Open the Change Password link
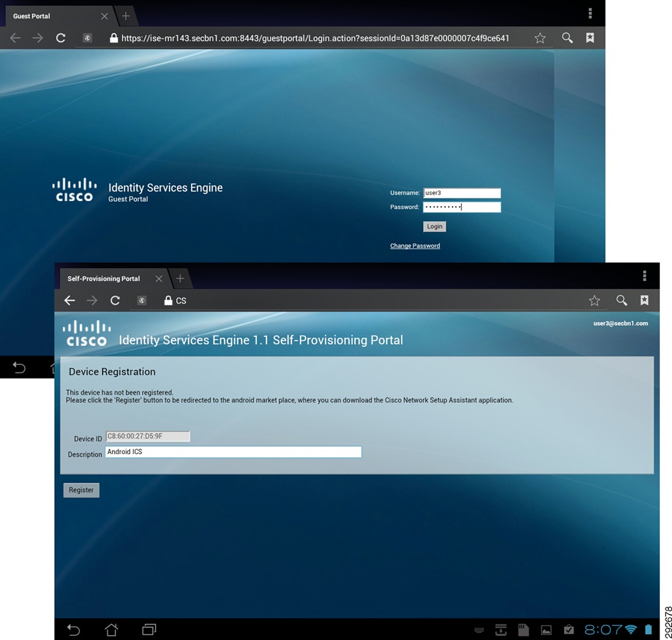Image resolution: width=672 pixels, height=640 pixels. 415,246
